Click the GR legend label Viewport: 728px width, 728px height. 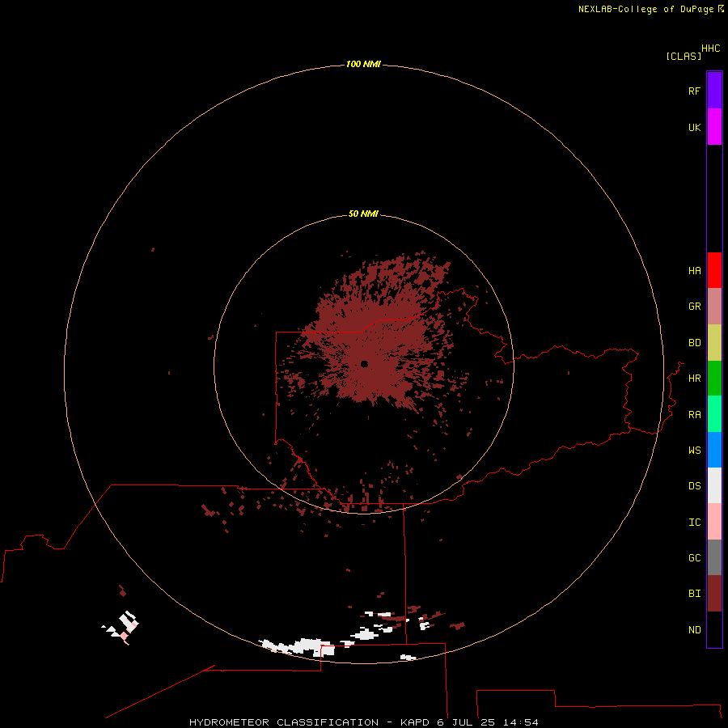point(694,307)
